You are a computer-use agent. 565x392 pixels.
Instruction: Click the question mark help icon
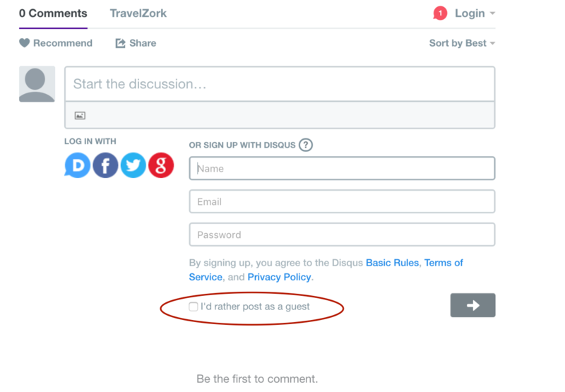[x=305, y=145]
